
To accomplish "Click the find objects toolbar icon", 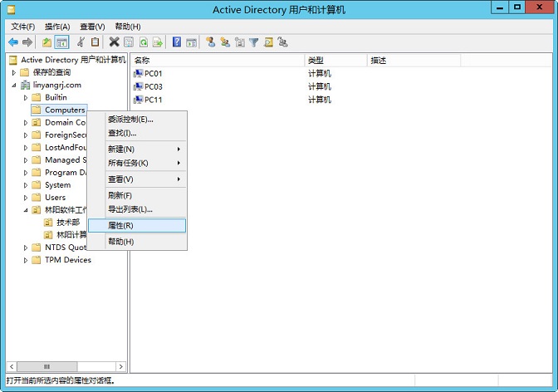I will 268,42.
